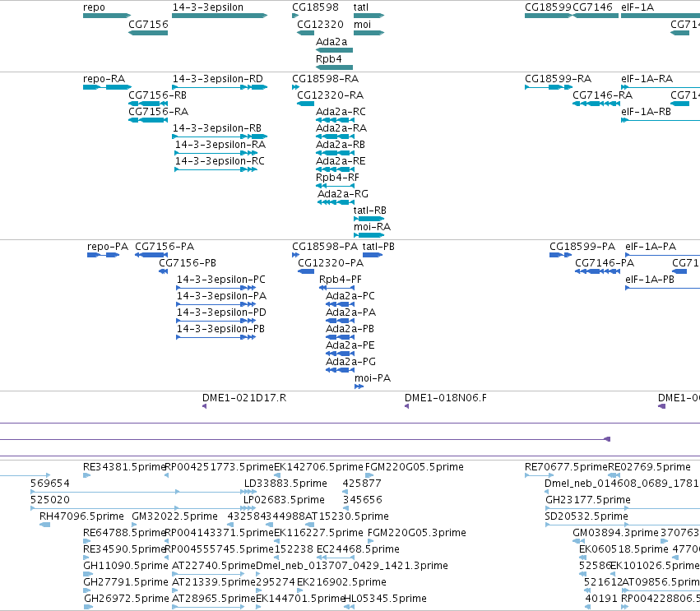Open the 'Ada2a-PE' protein

(x=350, y=345)
